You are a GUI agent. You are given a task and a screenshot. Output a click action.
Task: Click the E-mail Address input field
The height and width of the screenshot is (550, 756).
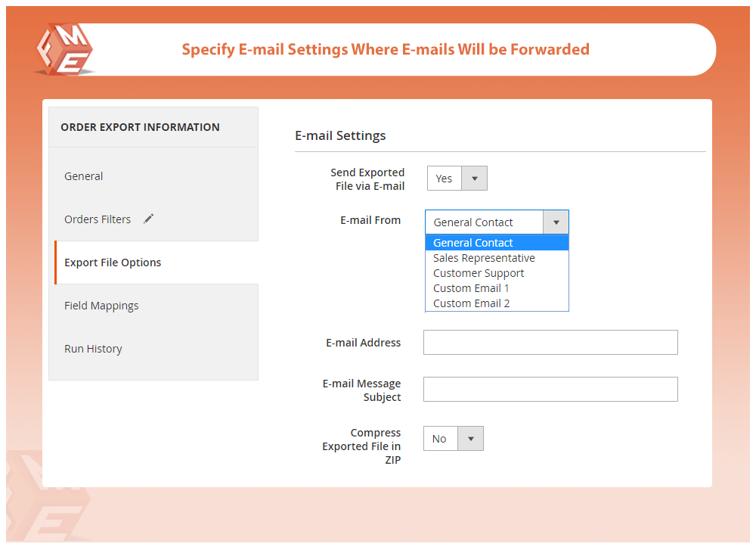[550, 343]
